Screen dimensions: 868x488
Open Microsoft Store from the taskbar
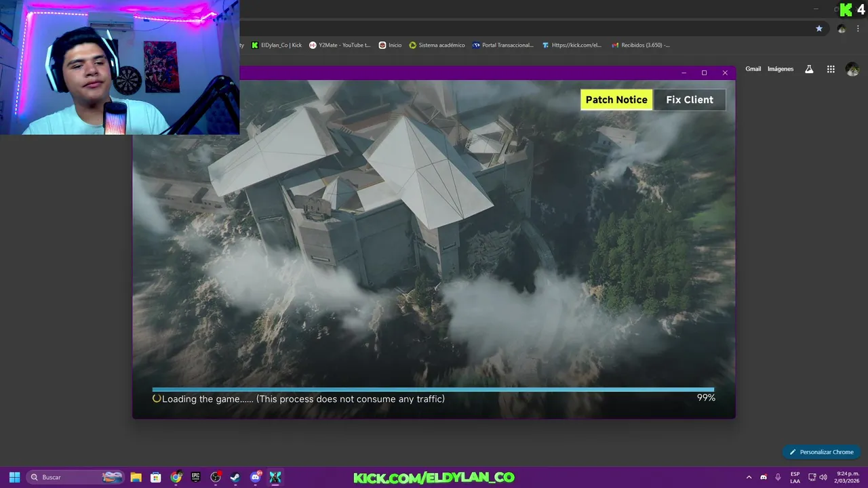[156, 477]
